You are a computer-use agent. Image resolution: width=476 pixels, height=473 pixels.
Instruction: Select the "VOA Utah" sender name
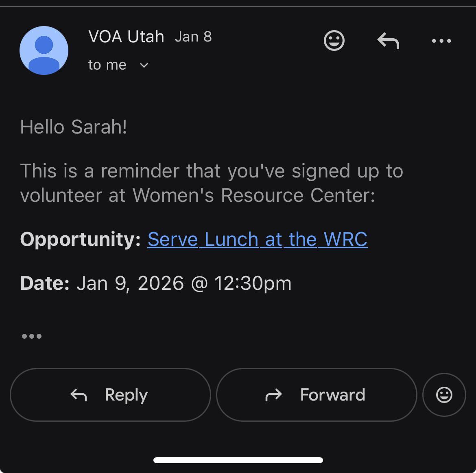tap(126, 37)
